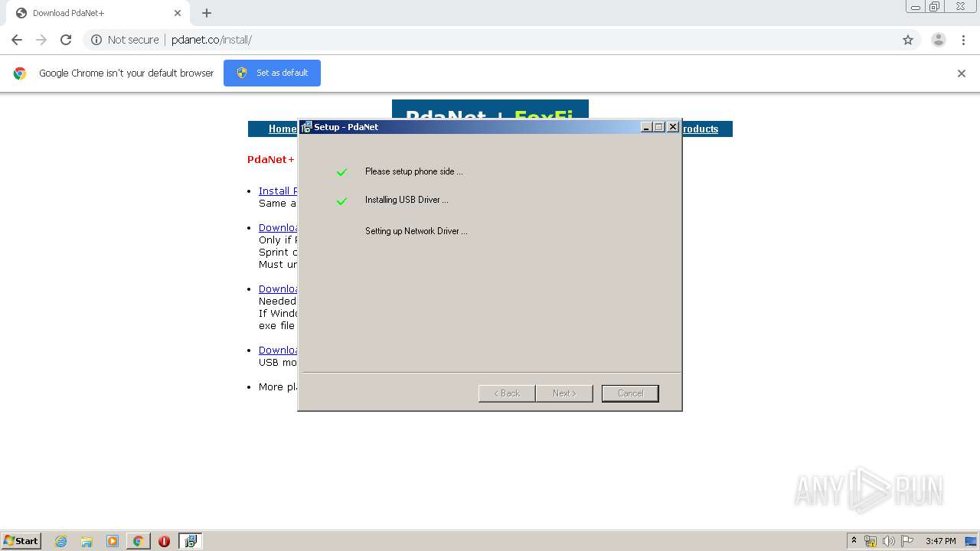The width and height of the screenshot is (980, 551).
Task: Click the clock showing 3:47 PM
Action: tap(940, 541)
